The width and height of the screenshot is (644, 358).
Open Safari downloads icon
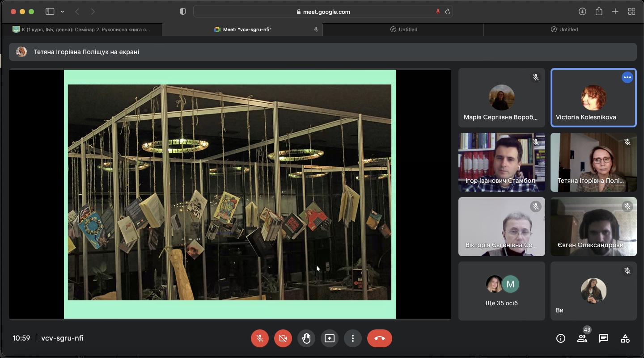point(582,12)
